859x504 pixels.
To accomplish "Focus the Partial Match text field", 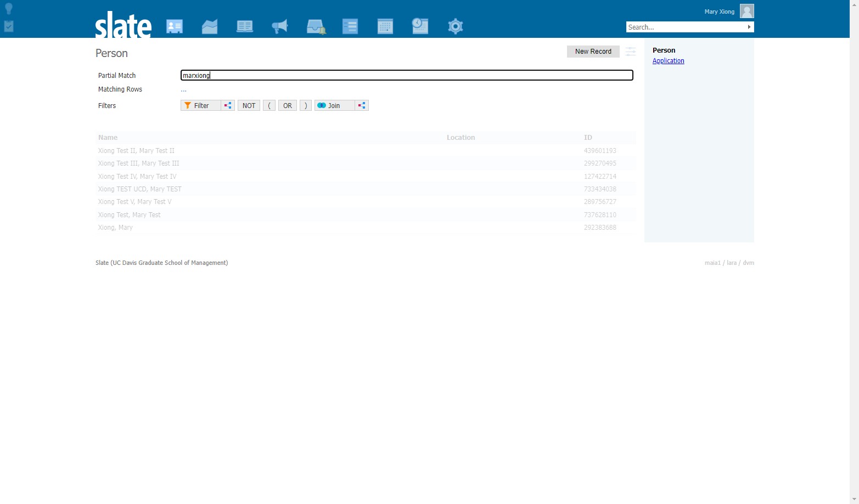I will (x=407, y=75).
